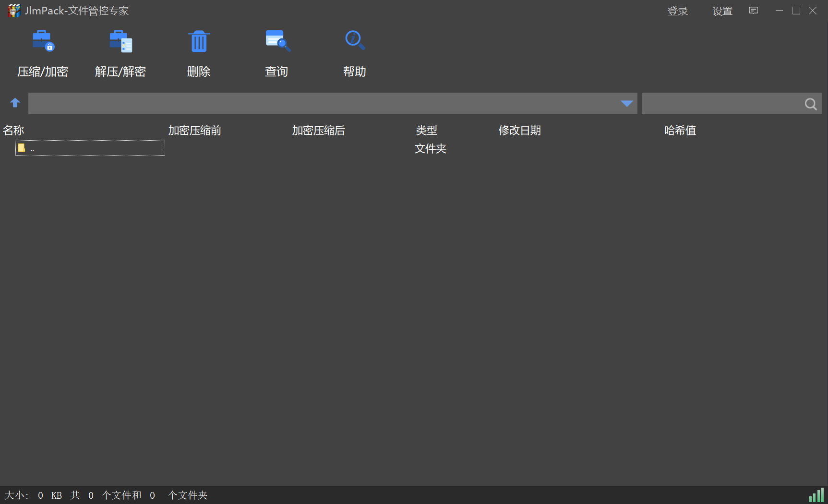The image size is (828, 504).
Task: Close the JlmPack window
Action: pyautogui.click(x=813, y=11)
